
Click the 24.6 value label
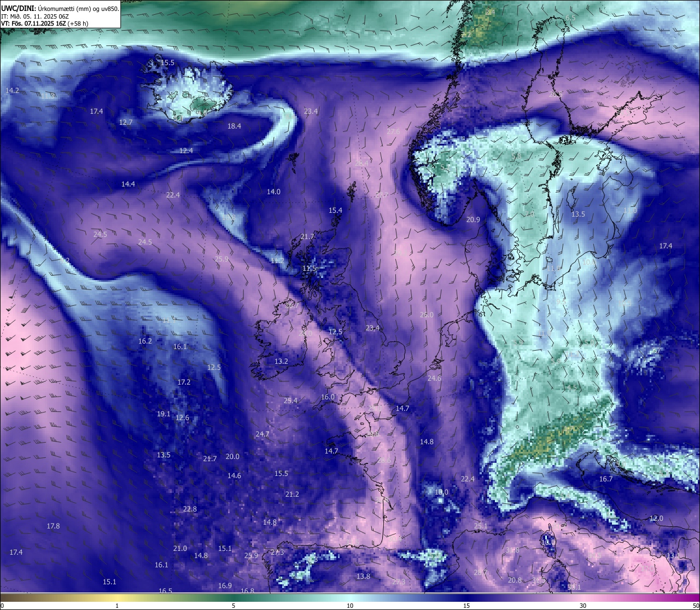pyautogui.click(x=434, y=378)
